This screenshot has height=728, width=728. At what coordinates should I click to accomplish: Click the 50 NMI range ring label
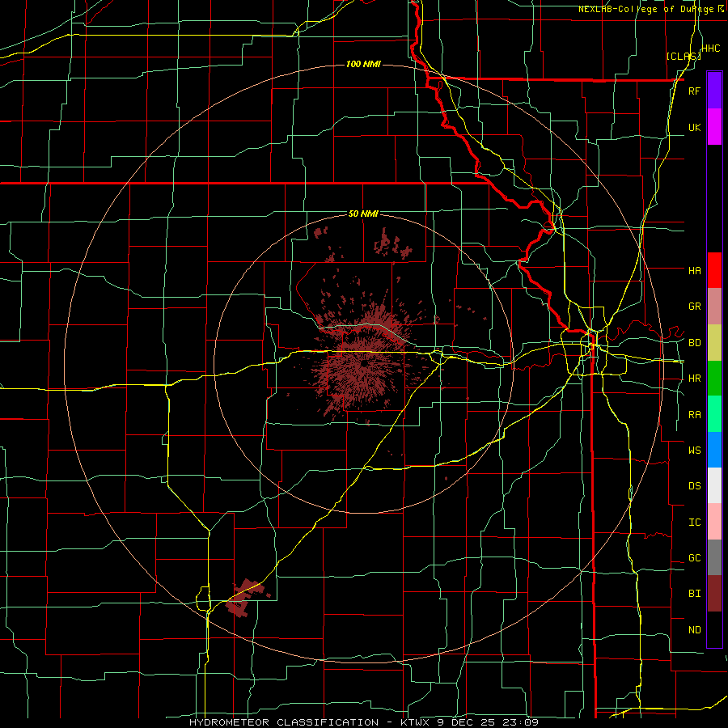click(363, 214)
